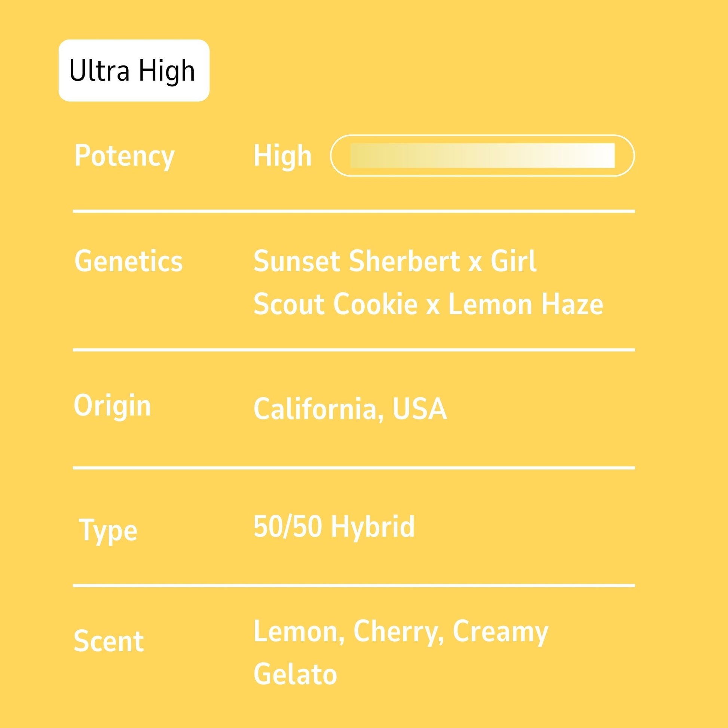Select the 50/50 Hybrid value

(x=334, y=526)
